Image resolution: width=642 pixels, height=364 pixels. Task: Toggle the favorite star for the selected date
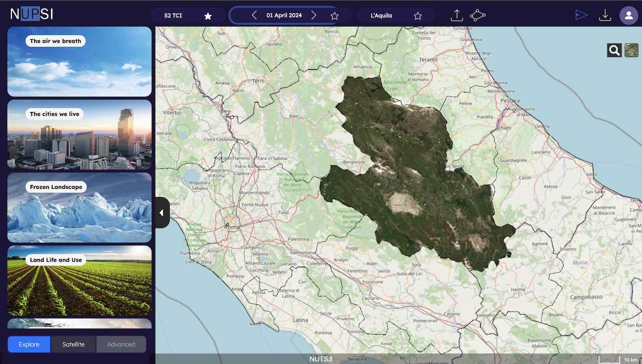tap(334, 16)
